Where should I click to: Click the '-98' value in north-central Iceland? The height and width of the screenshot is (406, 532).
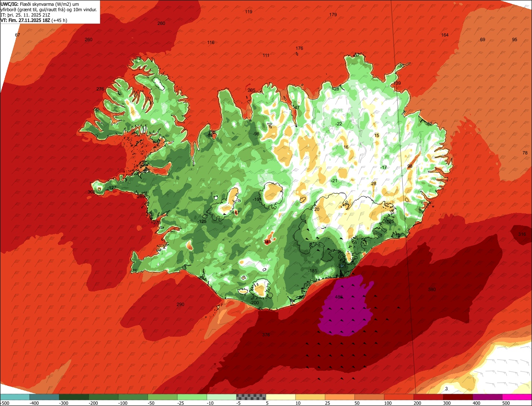click(256, 134)
